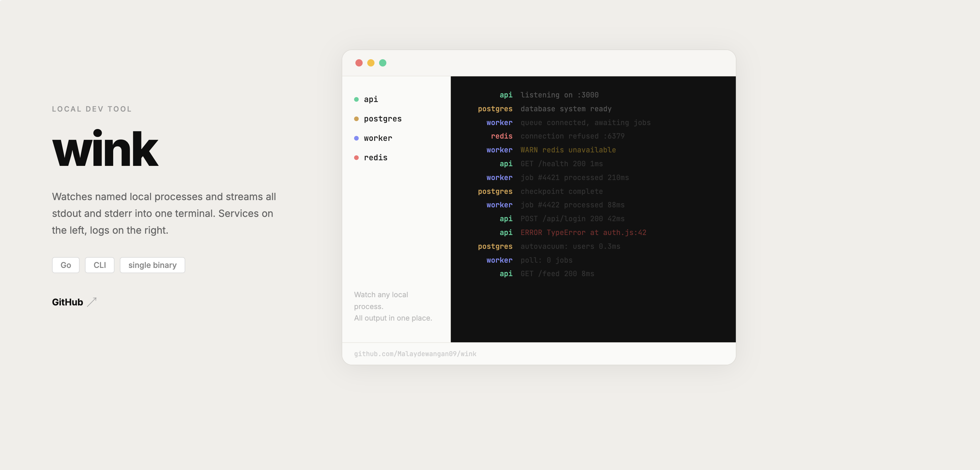Click the yellow window minimize dot
The width and height of the screenshot is (980, 470).
click(371, 63)
